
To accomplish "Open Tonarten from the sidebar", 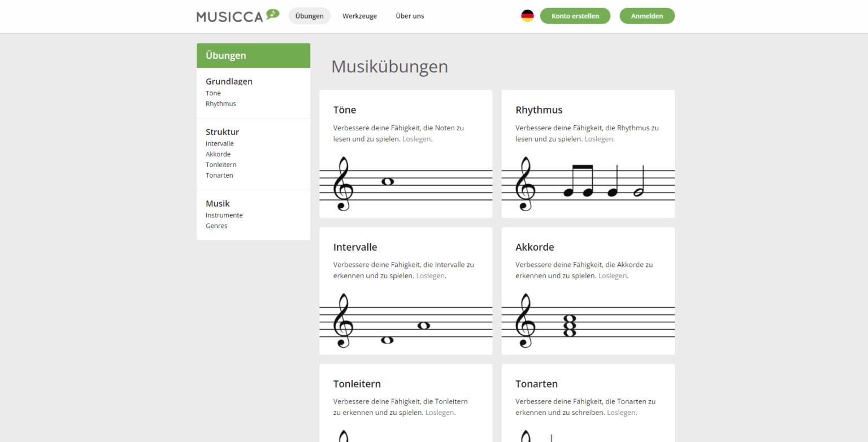I will point(219,176).
